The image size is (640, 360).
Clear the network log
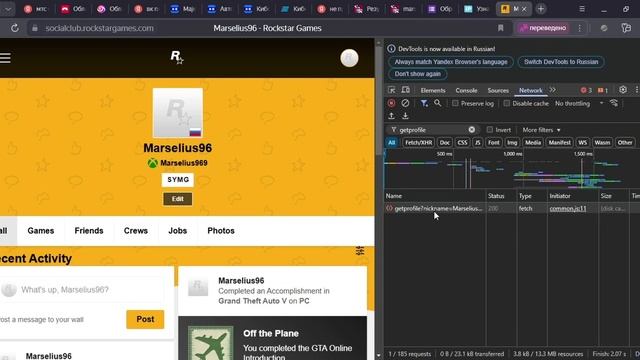click(x=405, y=103)
